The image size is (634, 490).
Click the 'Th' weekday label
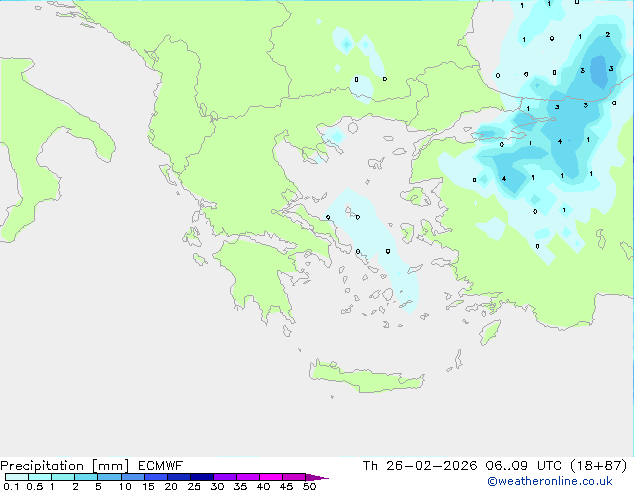(370, 466)
